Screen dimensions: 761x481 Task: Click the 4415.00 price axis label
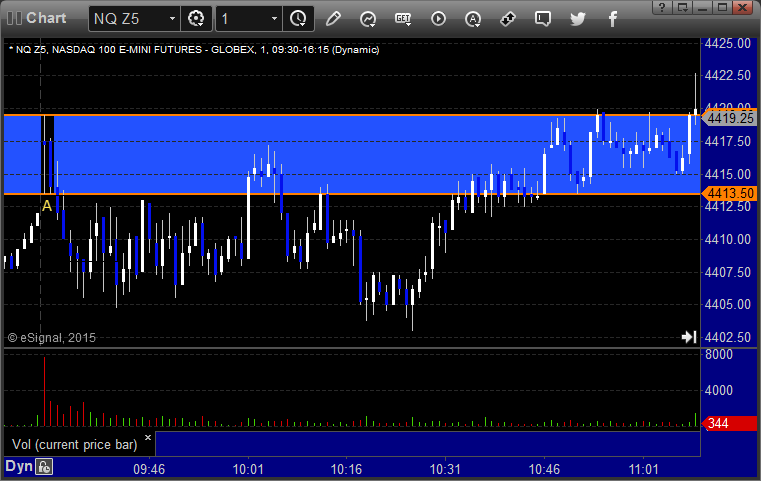728,174
